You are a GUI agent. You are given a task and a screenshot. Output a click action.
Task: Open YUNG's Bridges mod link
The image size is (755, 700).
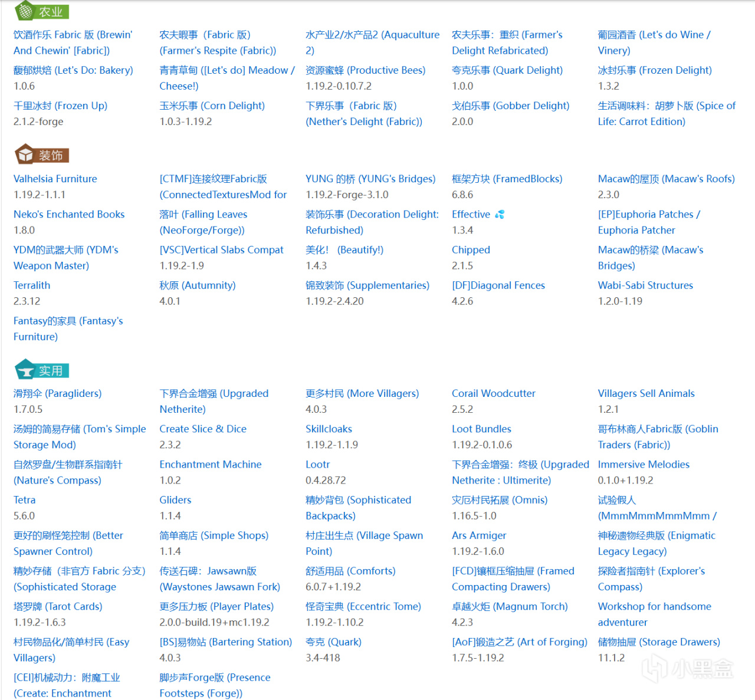coord(370,179)
